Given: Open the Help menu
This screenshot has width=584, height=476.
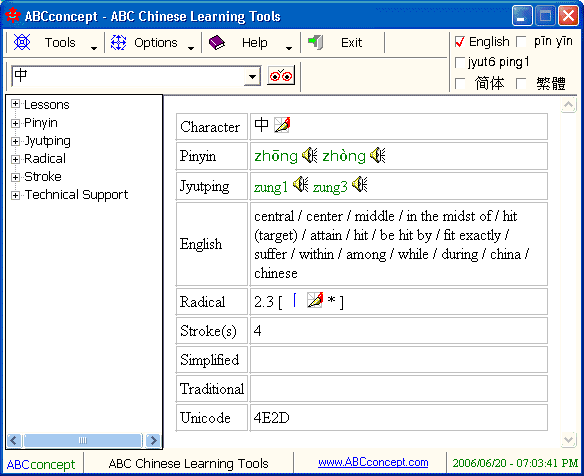Looking at the screenshot, I should (255, 42).
